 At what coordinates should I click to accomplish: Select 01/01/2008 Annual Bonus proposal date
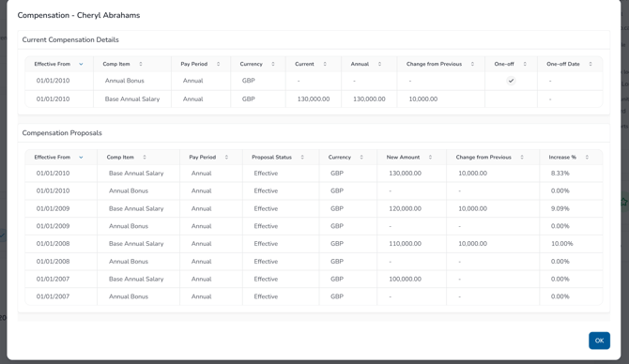53,262
